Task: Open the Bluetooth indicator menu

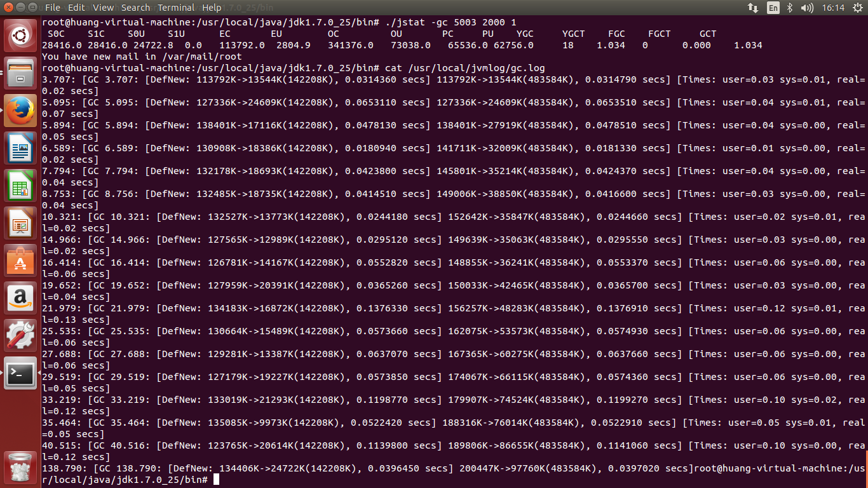Action: (x=790, y=8)
